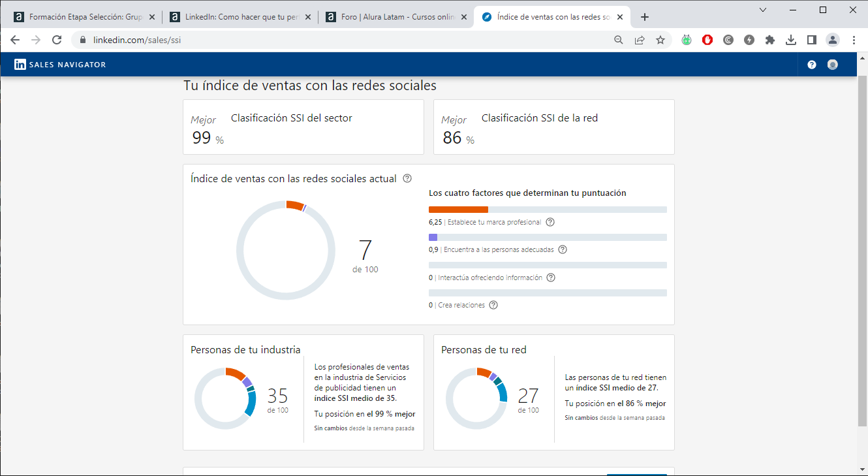868x476 pixels.
Task: Click help icon for Encuentra a las personas adecuadas
Action: coord(563,249)
